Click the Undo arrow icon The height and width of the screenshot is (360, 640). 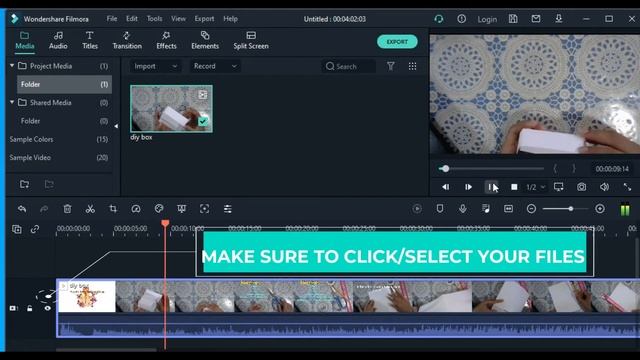point(22,209)
